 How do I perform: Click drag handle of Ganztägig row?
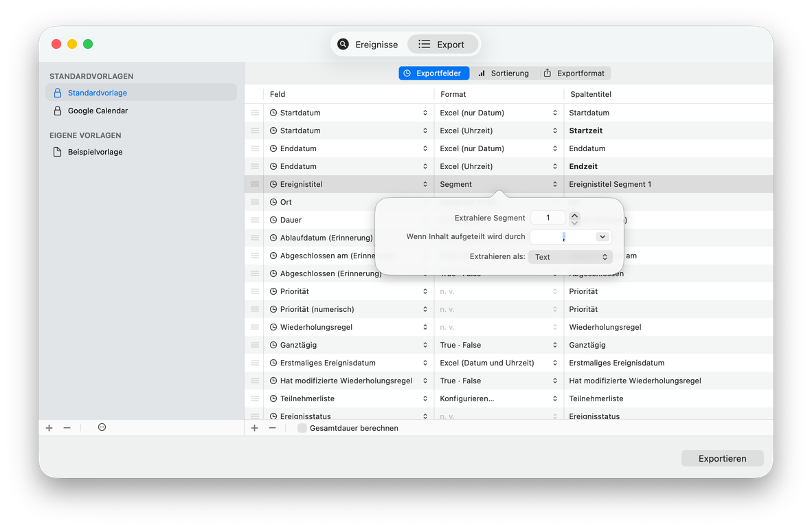(255, 345)
